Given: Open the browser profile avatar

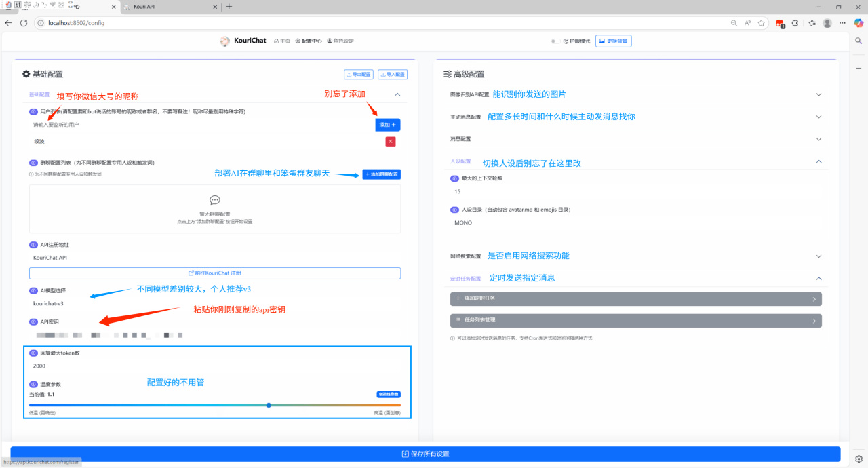Looking at the screenshot, I should (827, 22).
